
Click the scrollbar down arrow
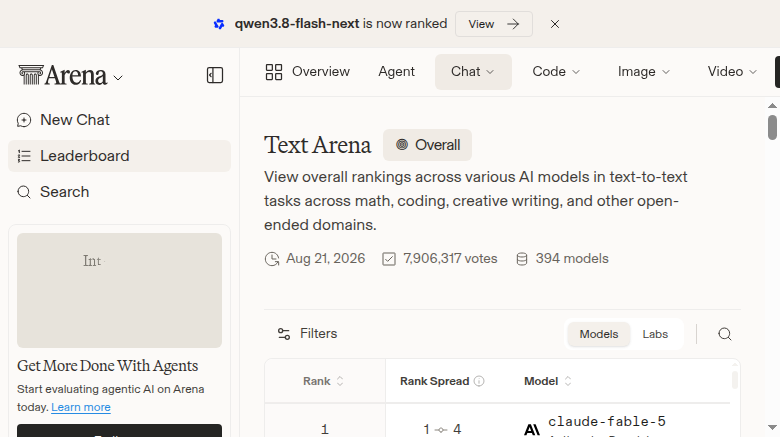pos(772,428)
